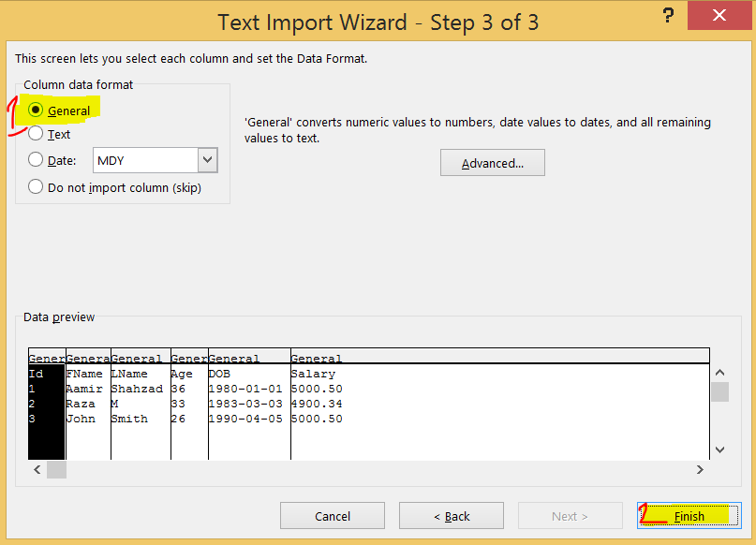Open the MDY date format dropdown
The height and width of the screenshot is (545, 756).
tap(208, 159)
